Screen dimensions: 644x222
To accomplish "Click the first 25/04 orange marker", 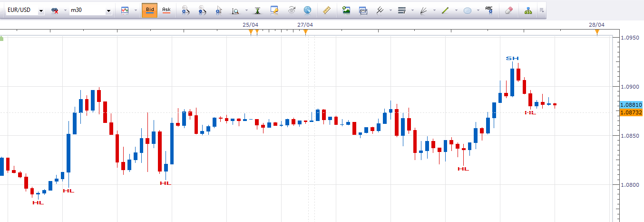I will coord(251,32).
